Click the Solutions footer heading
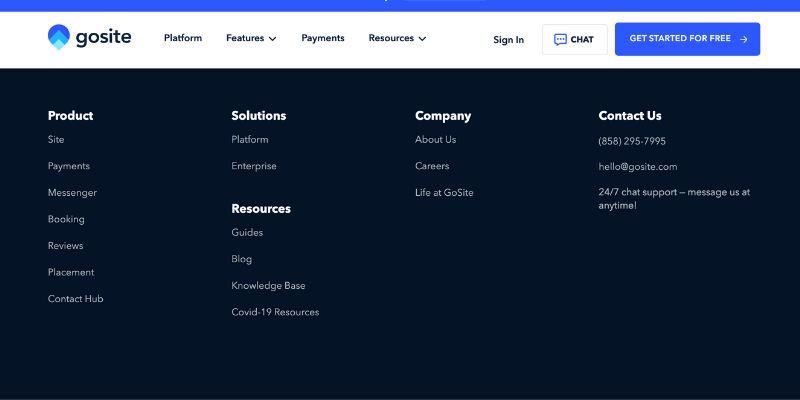 pos(259,116)
